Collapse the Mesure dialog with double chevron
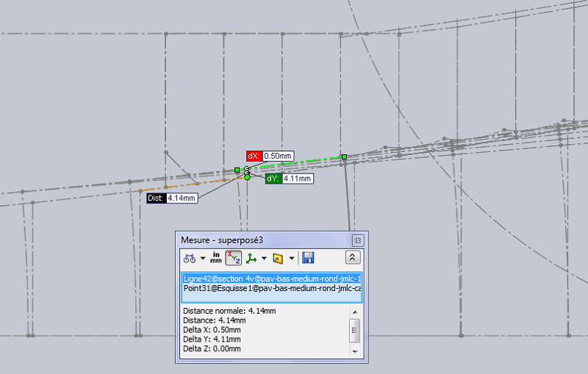Image resolution: width=588 pixels, height=374 pixels. point(353,257)
